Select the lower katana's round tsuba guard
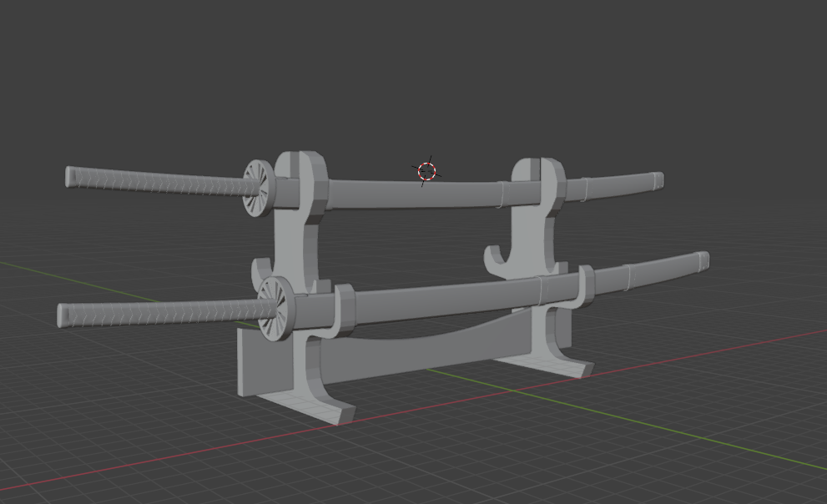The image size is (827, 504). 276,309
